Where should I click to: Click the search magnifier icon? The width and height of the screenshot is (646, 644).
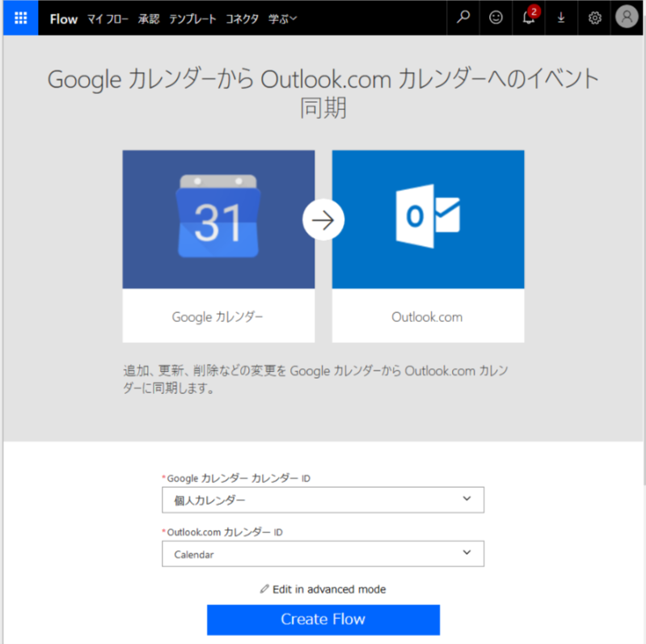pos(463,17)
